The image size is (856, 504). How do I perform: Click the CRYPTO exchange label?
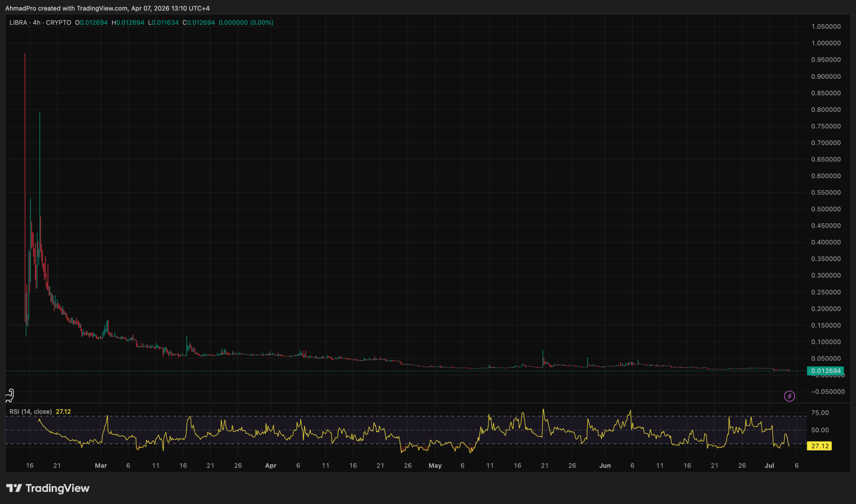59,23
